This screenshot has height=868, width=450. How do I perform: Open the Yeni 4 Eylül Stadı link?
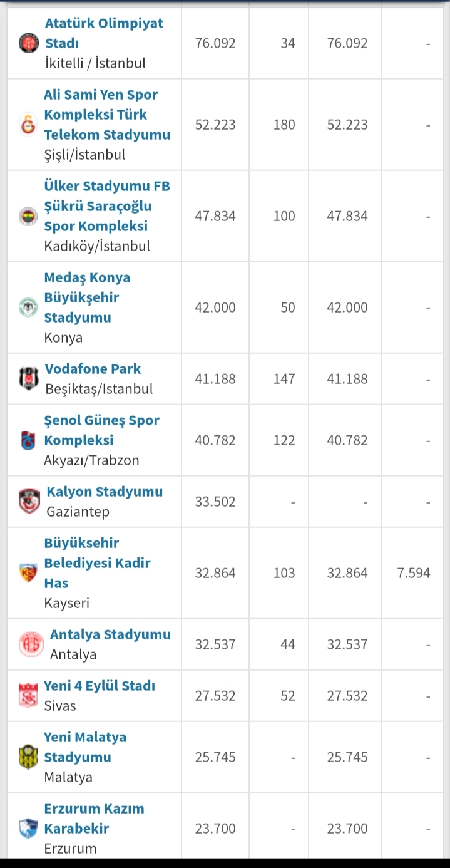(x=100, y=686)
